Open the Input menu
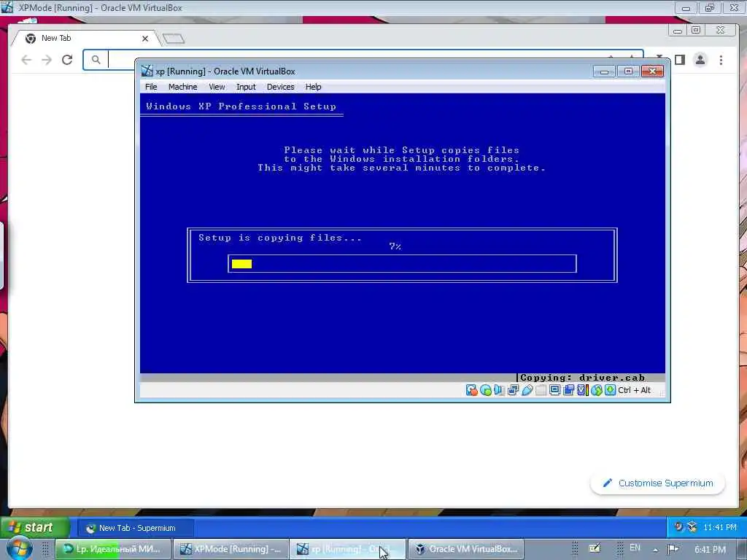Screen dimensions: 747x560 point(246,87)
